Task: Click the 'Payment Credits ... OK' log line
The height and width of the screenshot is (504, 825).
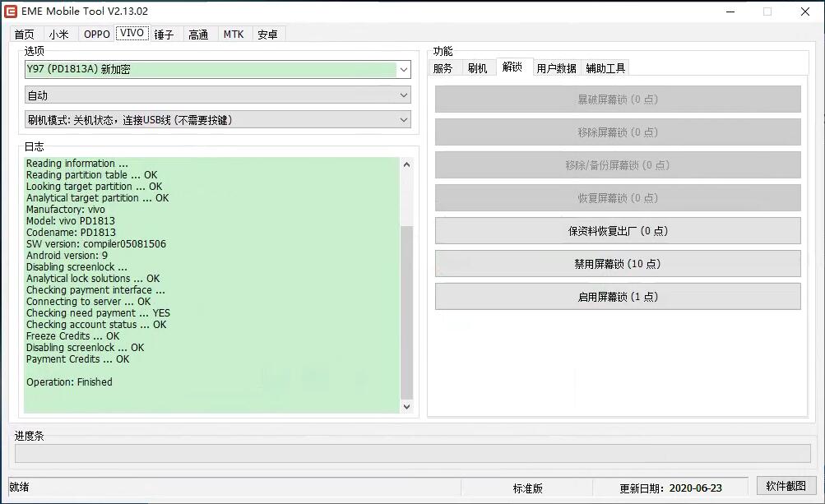Action: click(78, 358)
